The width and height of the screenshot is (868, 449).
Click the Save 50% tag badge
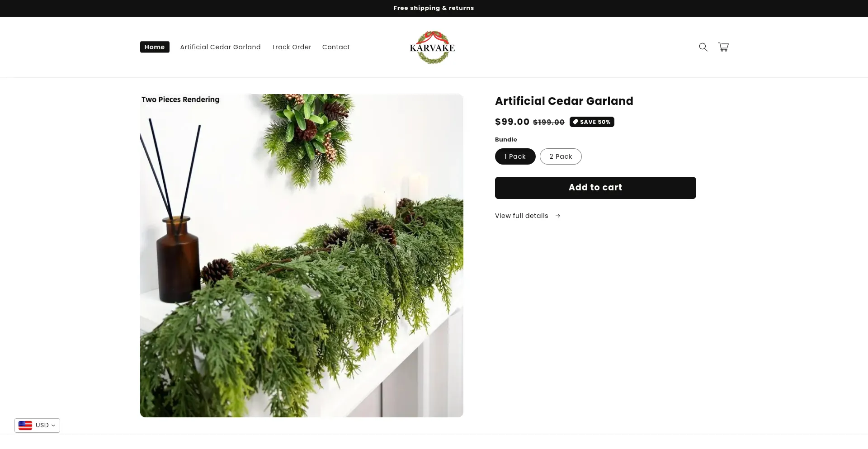pyautogui.click(x=592, y=122)
